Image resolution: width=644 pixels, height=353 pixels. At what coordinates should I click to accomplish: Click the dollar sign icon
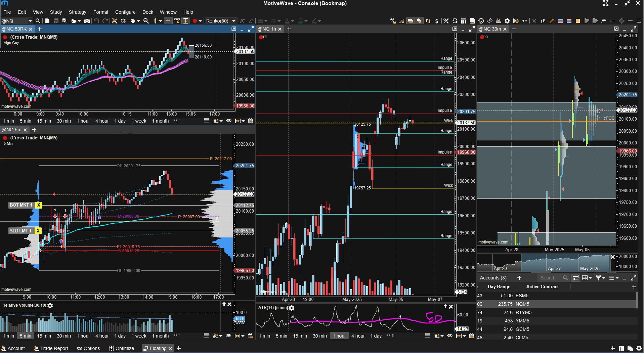coord(437,21)
